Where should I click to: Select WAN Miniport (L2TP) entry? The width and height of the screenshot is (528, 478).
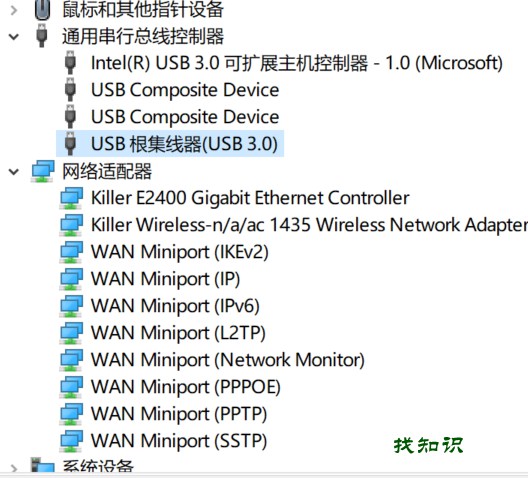click(x=178, y=333)
